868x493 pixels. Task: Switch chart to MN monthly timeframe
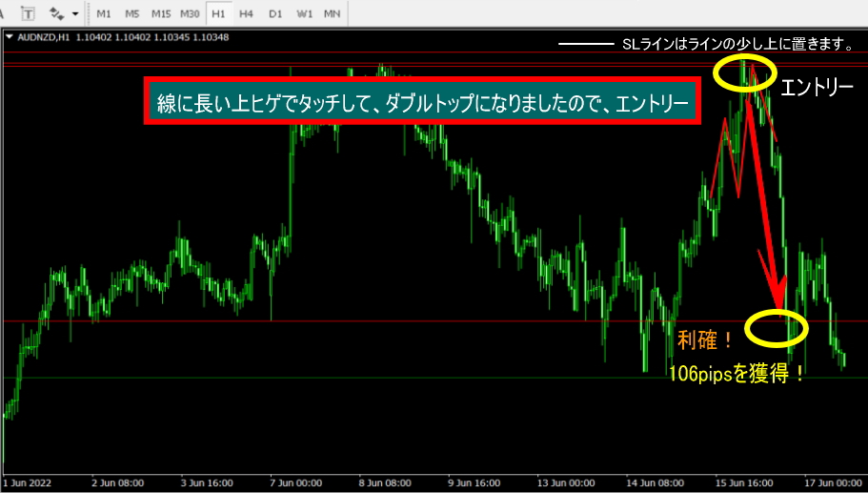pos(333,13)
